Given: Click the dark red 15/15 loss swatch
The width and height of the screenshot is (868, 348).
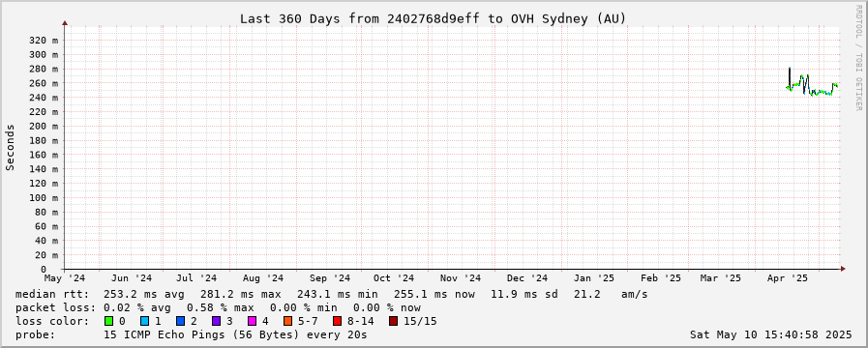Looking at the screenshot, I should [394, 321].
